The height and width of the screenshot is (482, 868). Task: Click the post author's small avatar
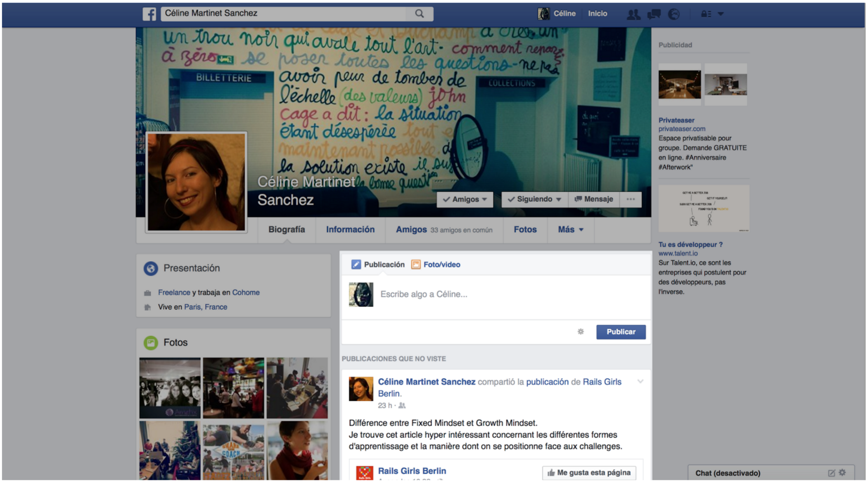[x=361, y=389]
